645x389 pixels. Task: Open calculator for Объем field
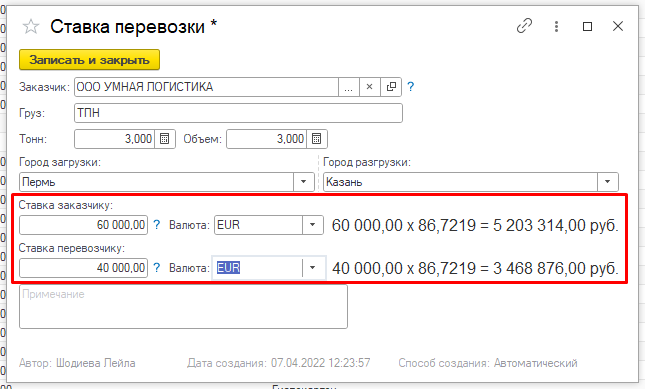(x=317, y=139)
